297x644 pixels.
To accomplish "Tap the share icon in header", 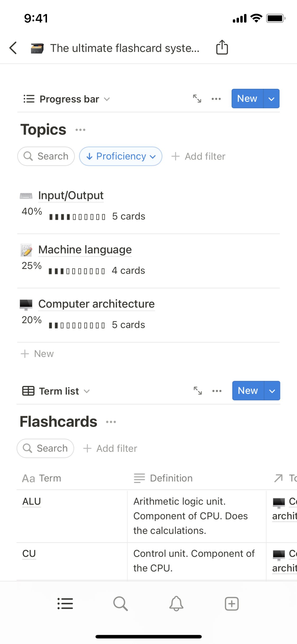I will [222, 48].
